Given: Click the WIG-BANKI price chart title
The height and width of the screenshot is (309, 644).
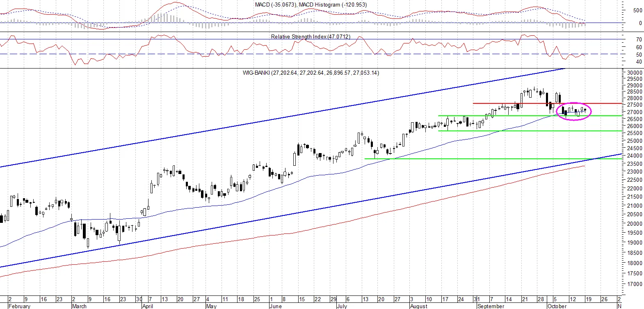Looking at the screenshot, I should pos(311,73).
